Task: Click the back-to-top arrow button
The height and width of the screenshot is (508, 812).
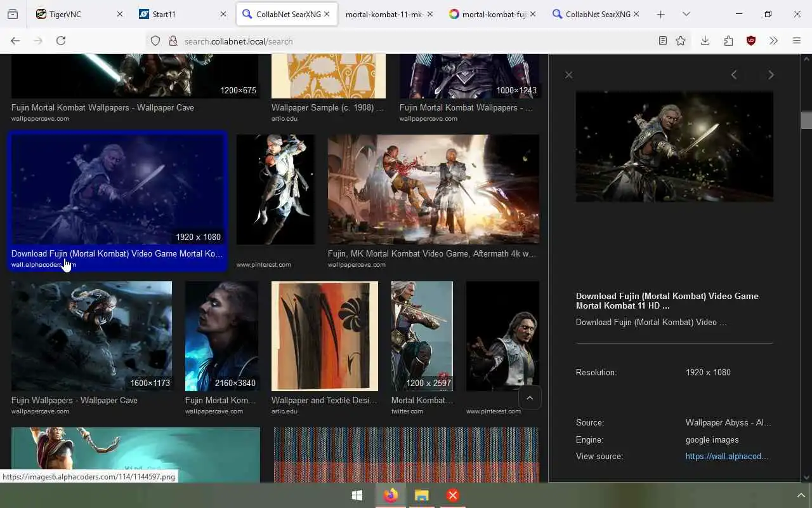Action: point(530,398)
